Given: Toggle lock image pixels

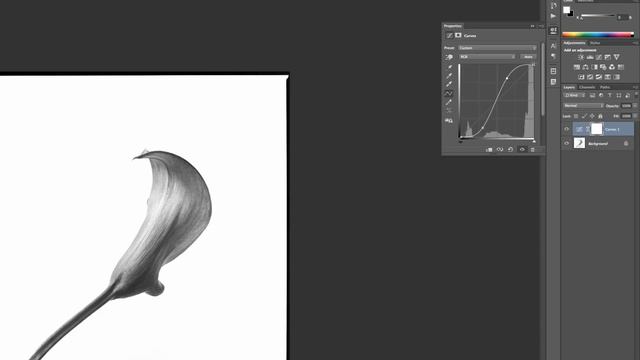Looking at the screenshot, I should 584,116.
